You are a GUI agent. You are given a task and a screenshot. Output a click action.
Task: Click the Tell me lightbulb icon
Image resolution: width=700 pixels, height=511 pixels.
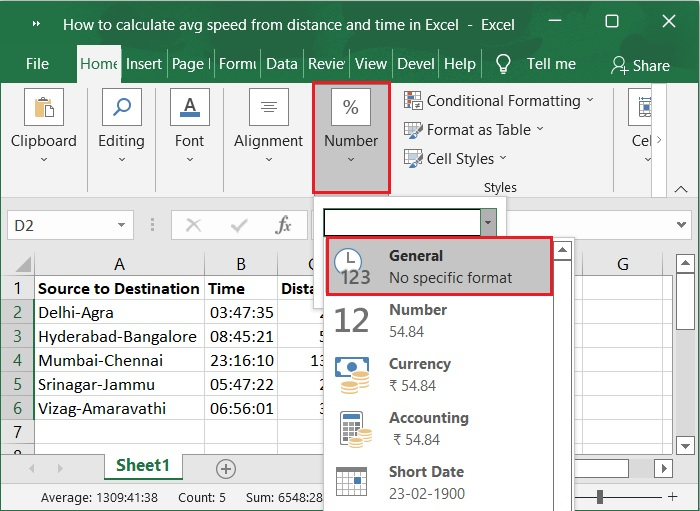[x=503, y=64]
